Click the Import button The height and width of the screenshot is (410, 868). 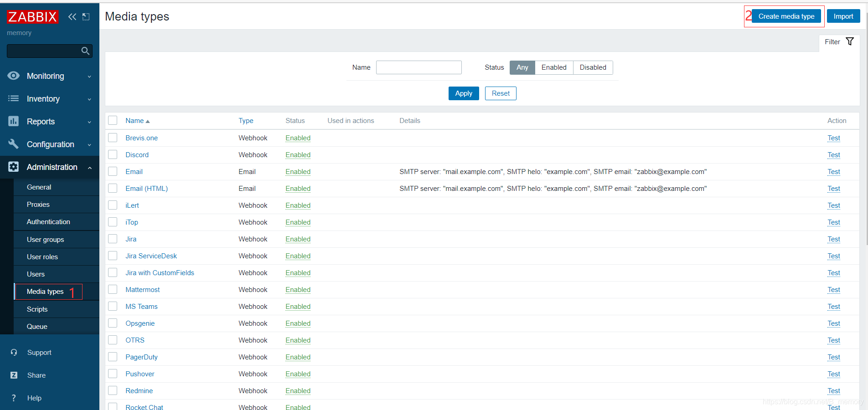843,16
